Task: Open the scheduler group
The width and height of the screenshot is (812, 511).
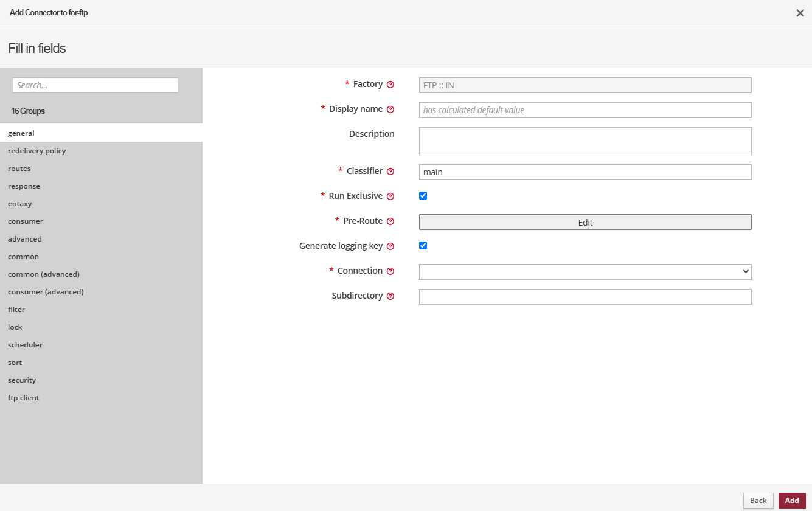Action: click(25, 345)
